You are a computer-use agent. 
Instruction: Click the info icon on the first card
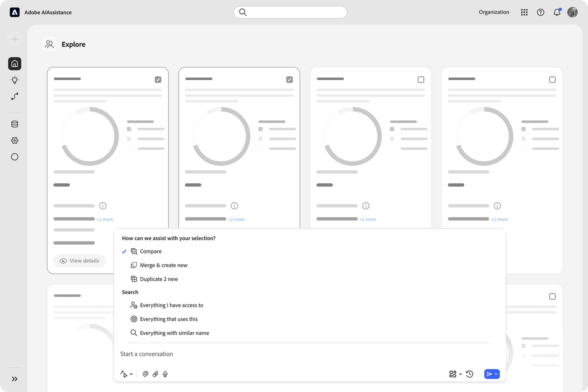(103, 206)
